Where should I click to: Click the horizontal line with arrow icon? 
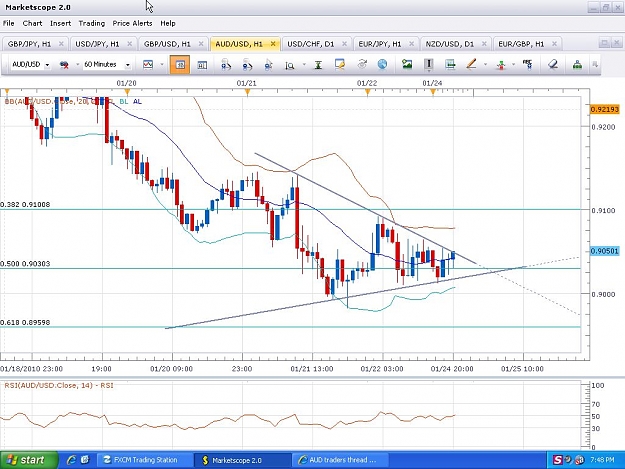click(x=450, y=65)
